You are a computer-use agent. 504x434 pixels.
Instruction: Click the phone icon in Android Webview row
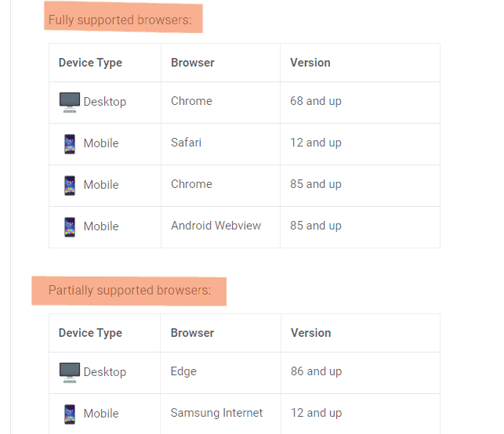pyautogui.click(x=70, y=227)
